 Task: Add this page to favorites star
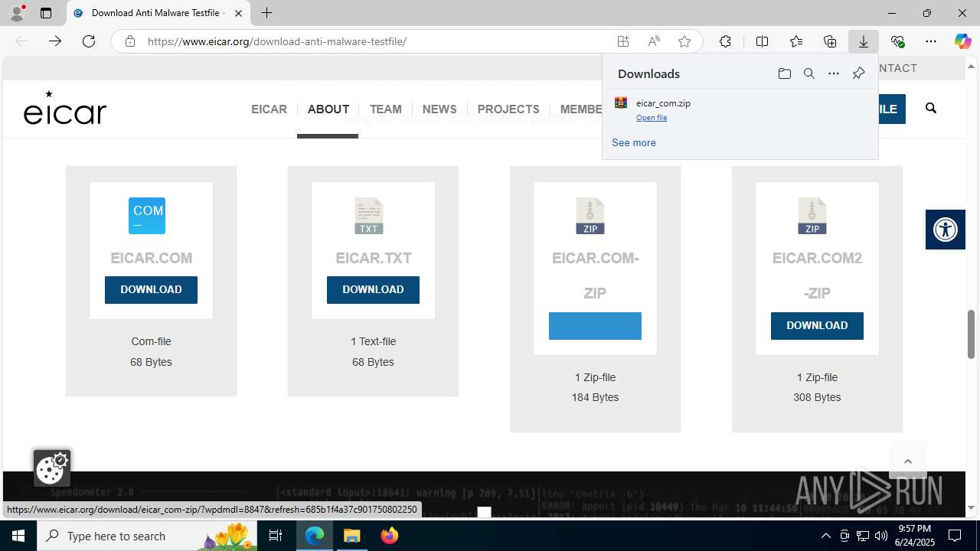click(x=684, y=41)
